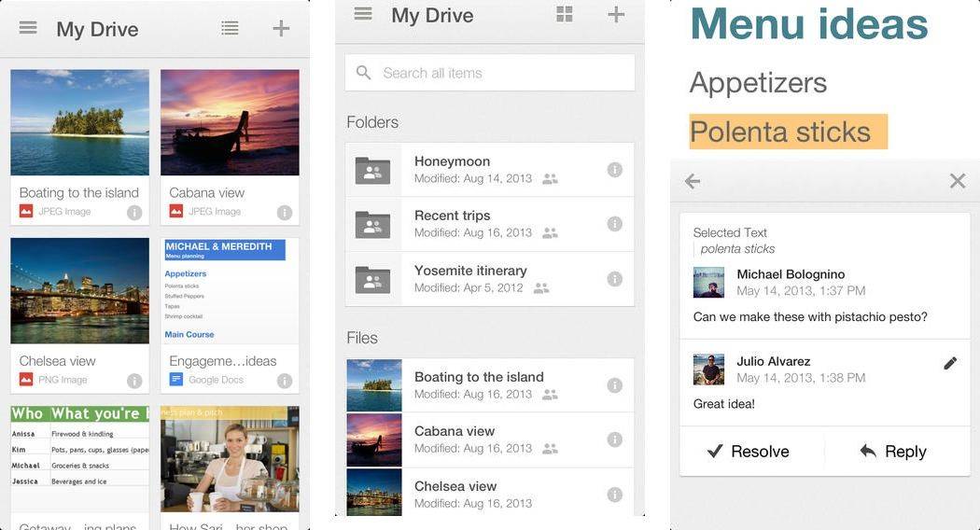Click Julio Alvarez's avatar

pos(708,370)
